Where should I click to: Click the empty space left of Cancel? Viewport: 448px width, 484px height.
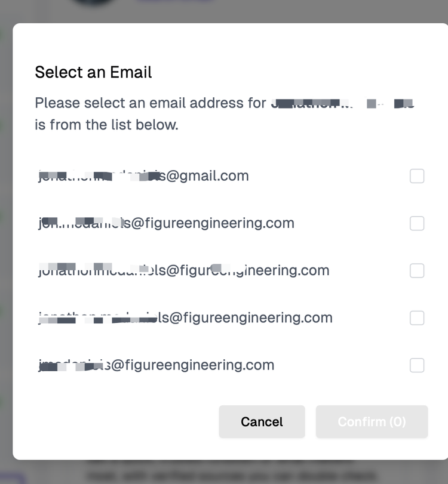pyautogui.click(x=119, y=422)
